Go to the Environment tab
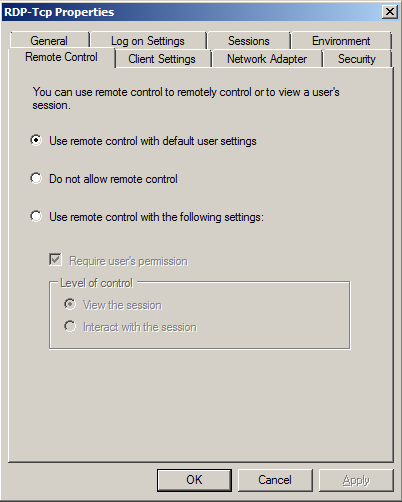 tap(341, 41)
